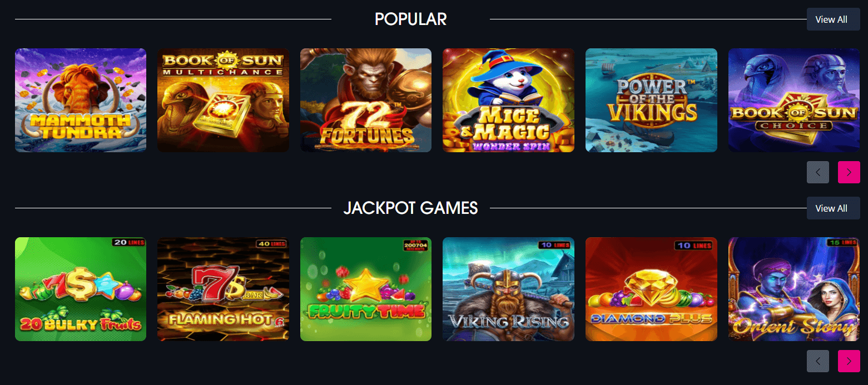
Task: Show next Popular games with pink arrow
Action: (x=849, y=172)
